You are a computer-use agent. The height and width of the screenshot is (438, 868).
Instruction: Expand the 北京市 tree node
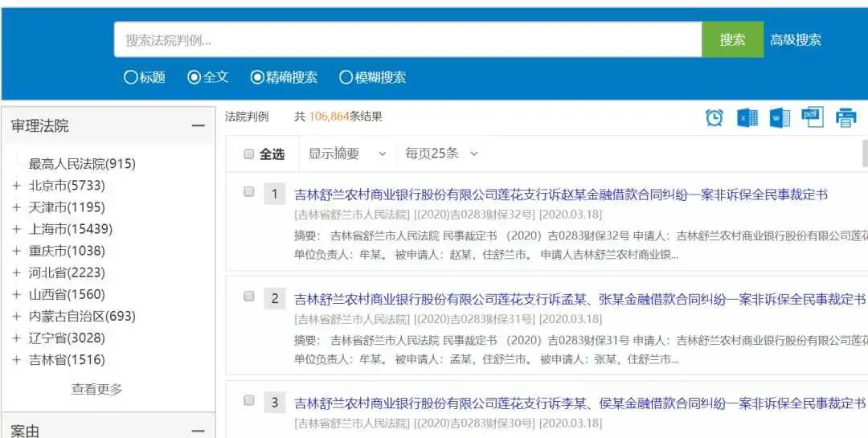[x=17, y=186]
